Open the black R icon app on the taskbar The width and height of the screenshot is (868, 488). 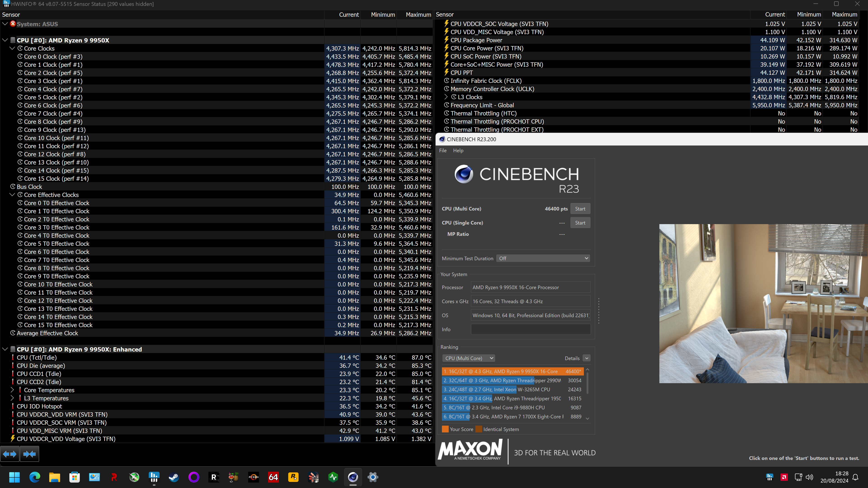(214, 477)
